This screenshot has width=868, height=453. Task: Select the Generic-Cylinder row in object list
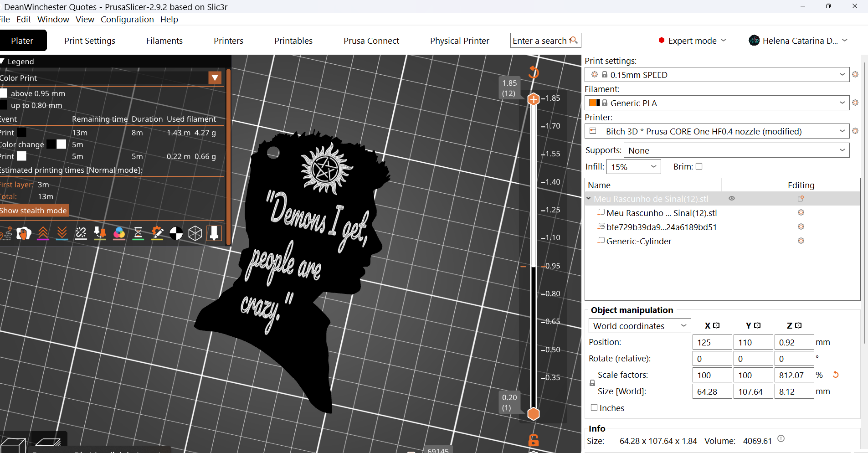tap(723, 241)
